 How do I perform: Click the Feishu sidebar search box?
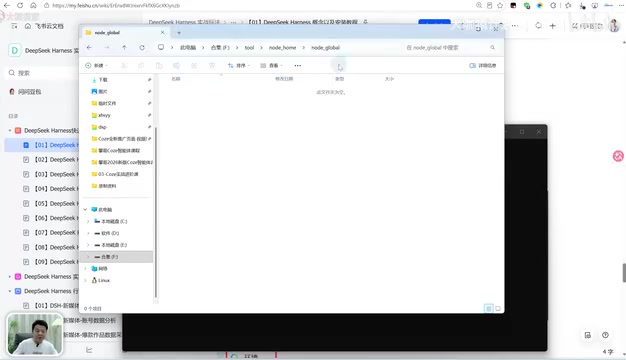(x=42, y=73)
